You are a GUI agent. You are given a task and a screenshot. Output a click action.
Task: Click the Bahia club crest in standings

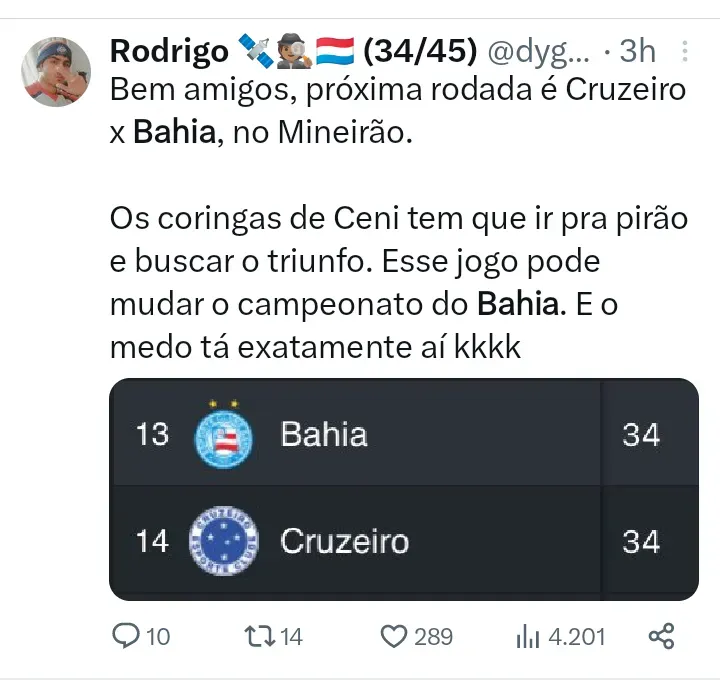pos(223,434)
